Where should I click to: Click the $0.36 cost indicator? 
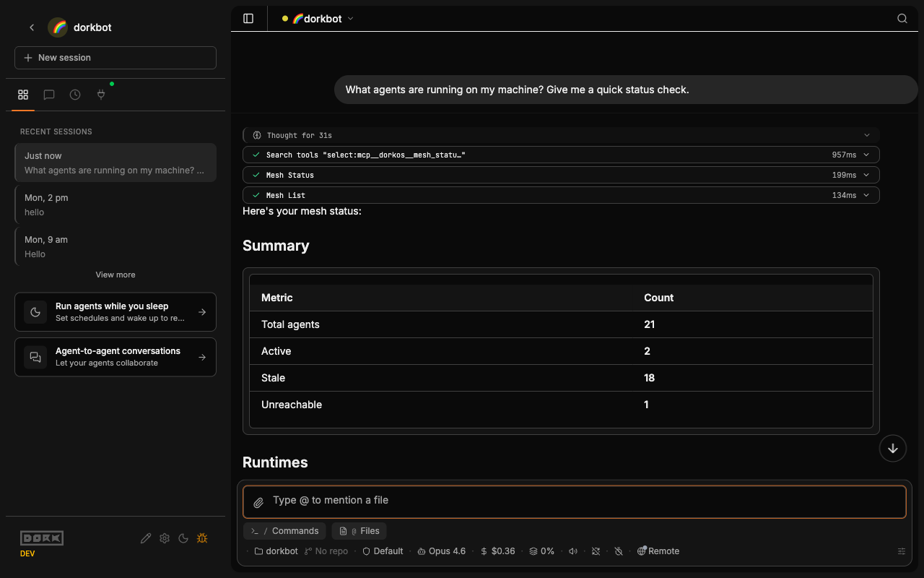(498, 551)
